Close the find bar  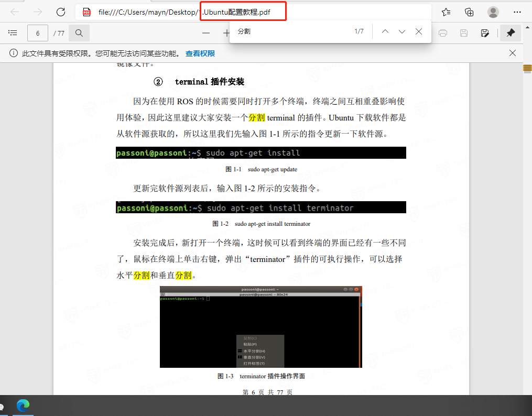click(x=419, y=31)
